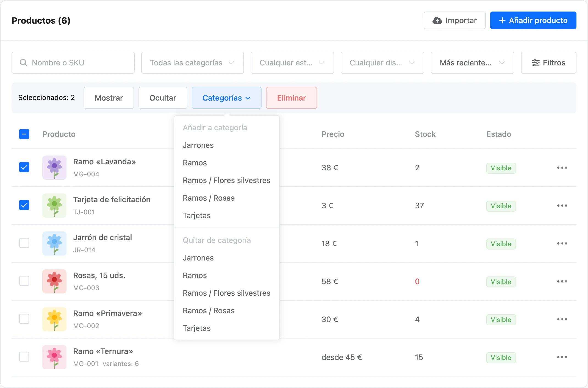Click the Eliminar button
This screenshot has height=388, width=588.
click(291, 98)
